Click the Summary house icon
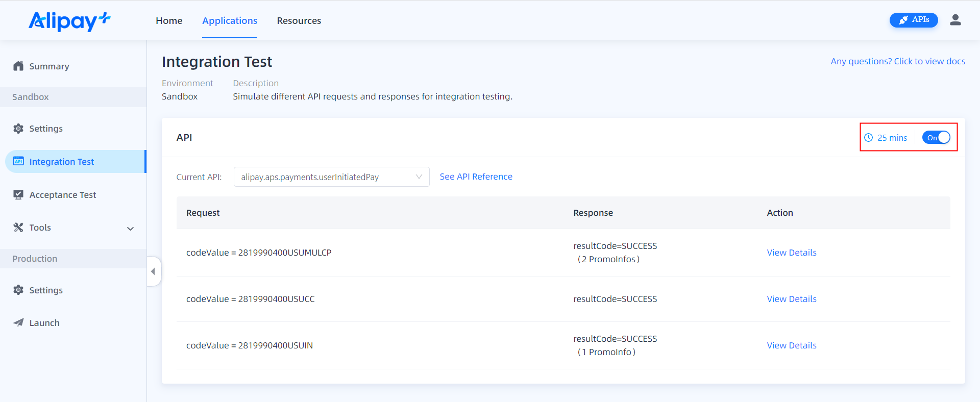980x402 pixels. click(18, 66)
